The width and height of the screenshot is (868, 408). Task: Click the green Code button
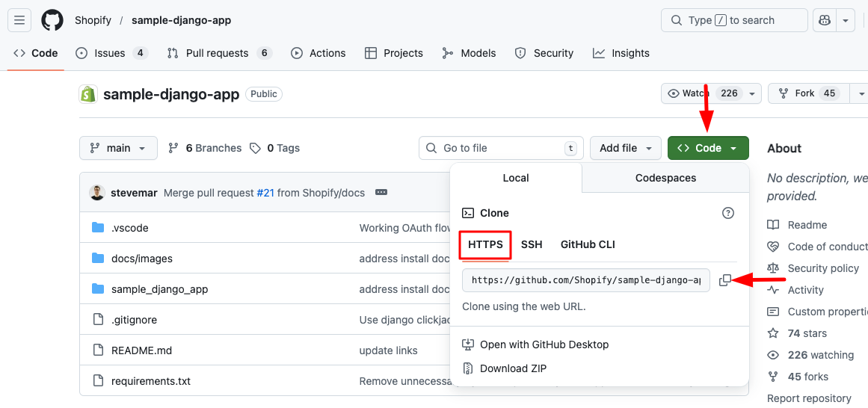tap(708, 148)
